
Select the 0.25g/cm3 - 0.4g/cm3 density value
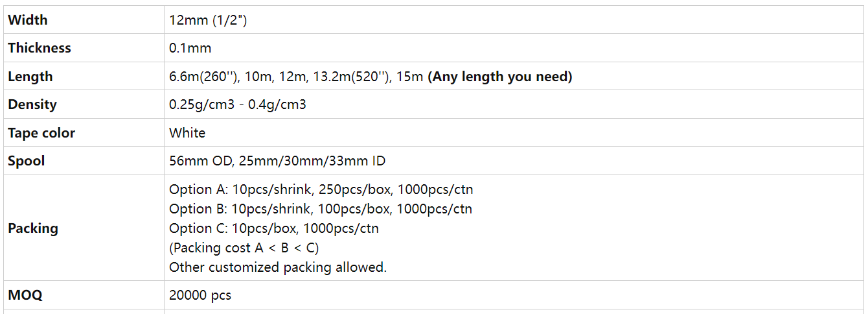point(238,104)
